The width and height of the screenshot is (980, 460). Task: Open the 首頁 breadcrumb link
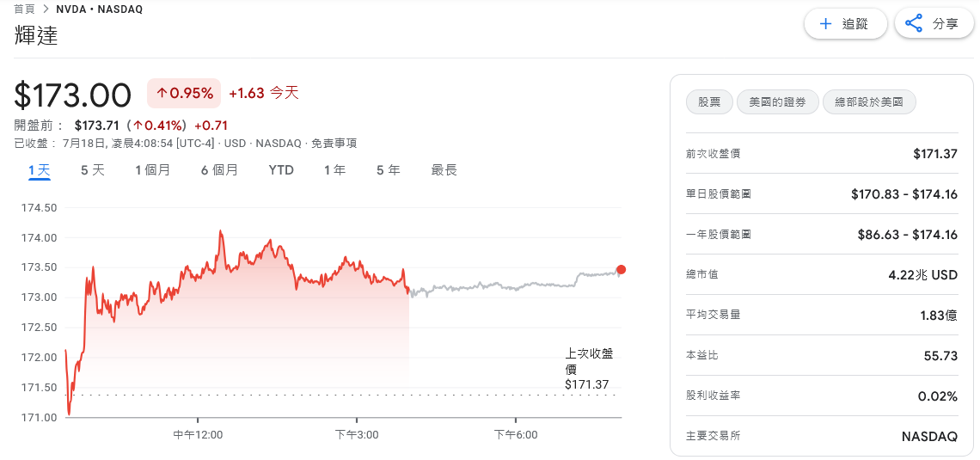tap(24, 9)
